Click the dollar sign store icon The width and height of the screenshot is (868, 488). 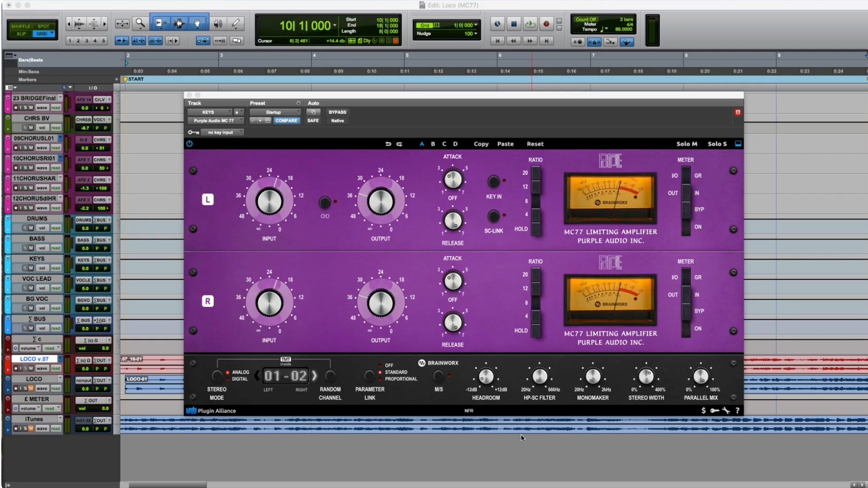click(703, 410)
